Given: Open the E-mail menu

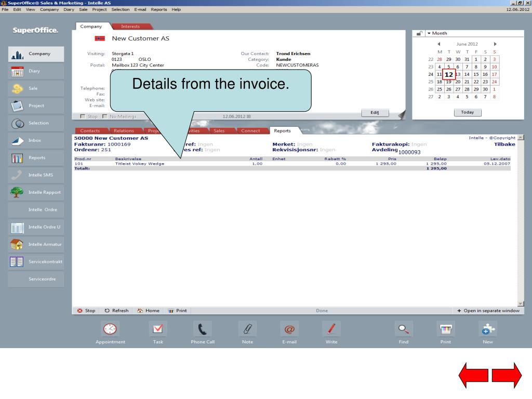Looking at the screenshot, I should [x=140, y=9].
